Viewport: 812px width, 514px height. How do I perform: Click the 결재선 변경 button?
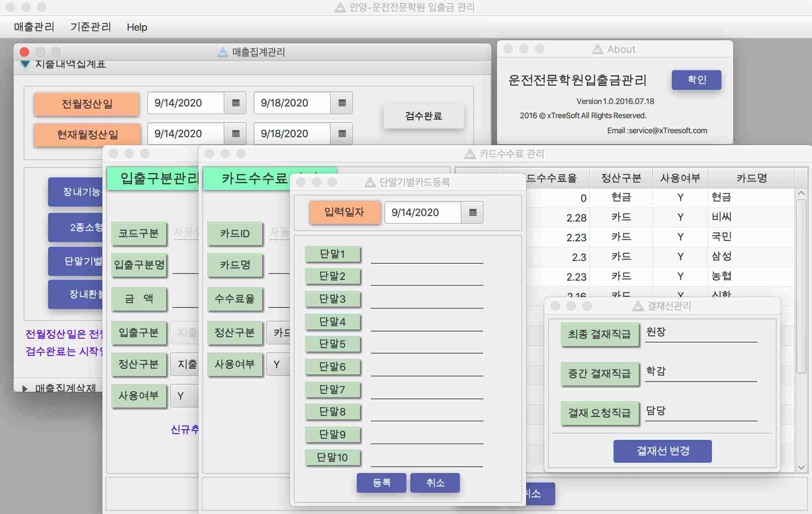tap(662, 451)
